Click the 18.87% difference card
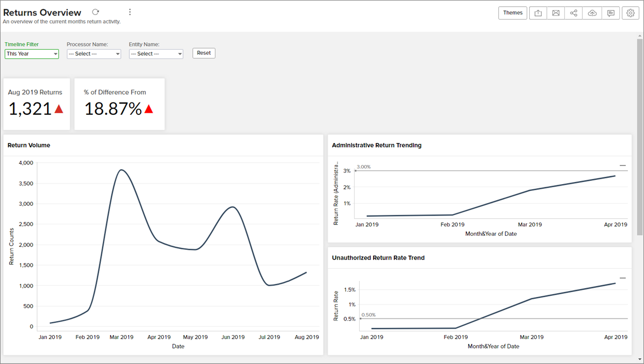The width and height of the screenshot is (644, 364). pos(119,104)
